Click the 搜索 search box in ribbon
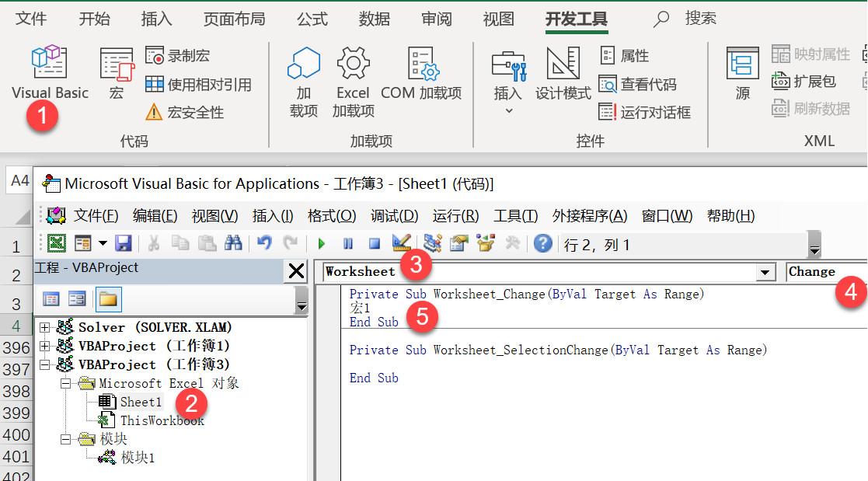The width and height of the screenshot is (868, 481). pyautogui.click(x=685, y=19)
